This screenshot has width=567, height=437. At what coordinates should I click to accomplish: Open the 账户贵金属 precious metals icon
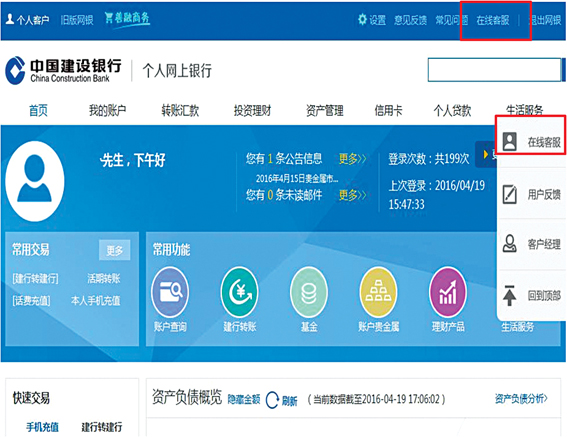[x=378, y=292]
